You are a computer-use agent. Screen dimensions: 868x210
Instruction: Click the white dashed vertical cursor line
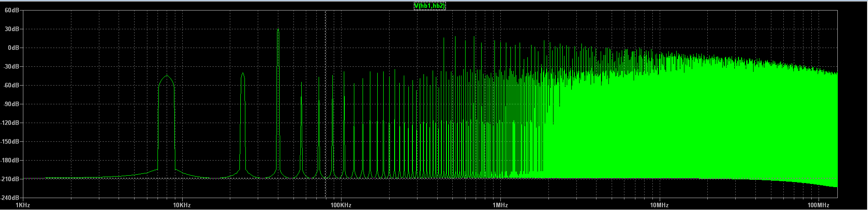pos(325,114)
